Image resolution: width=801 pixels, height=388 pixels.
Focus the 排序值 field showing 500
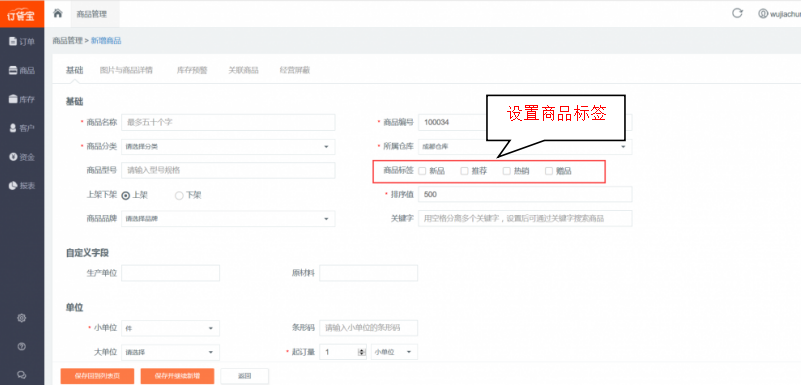(x=525, y=195)
